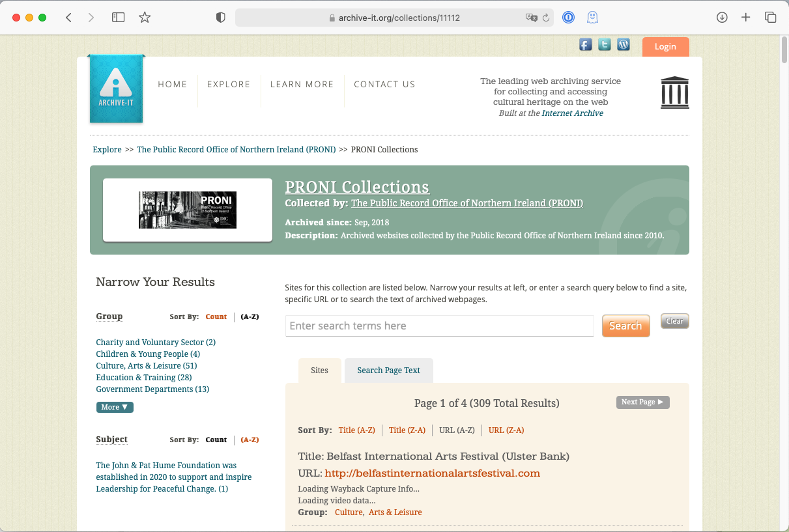
Task: Click the Culture group link
Action: [349, 512]
